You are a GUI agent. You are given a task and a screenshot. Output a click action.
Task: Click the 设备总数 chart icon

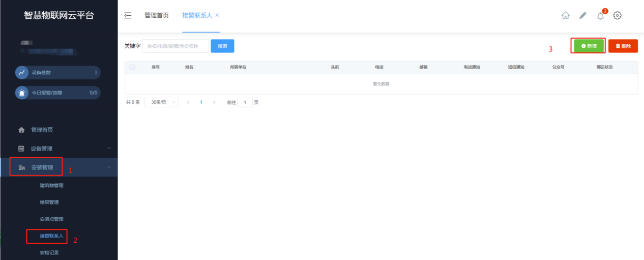[22, 73]
